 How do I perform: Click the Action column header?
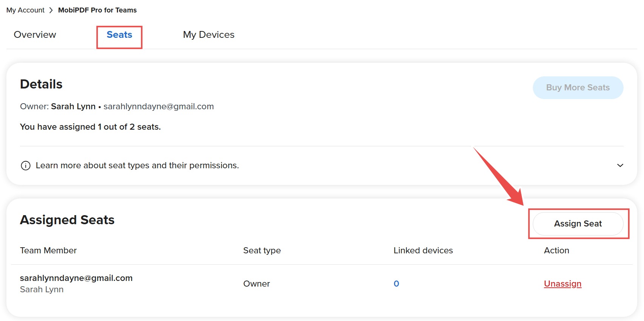(557, 251)
